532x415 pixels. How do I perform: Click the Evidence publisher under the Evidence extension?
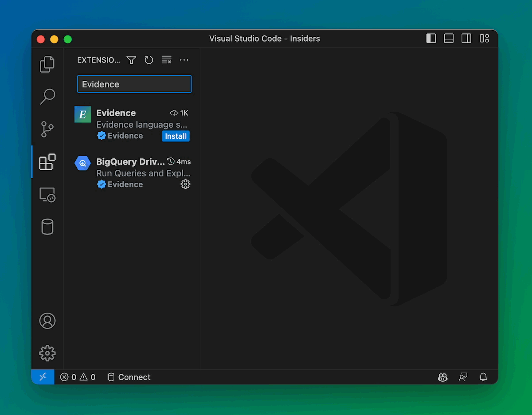[x=125, y=136]
